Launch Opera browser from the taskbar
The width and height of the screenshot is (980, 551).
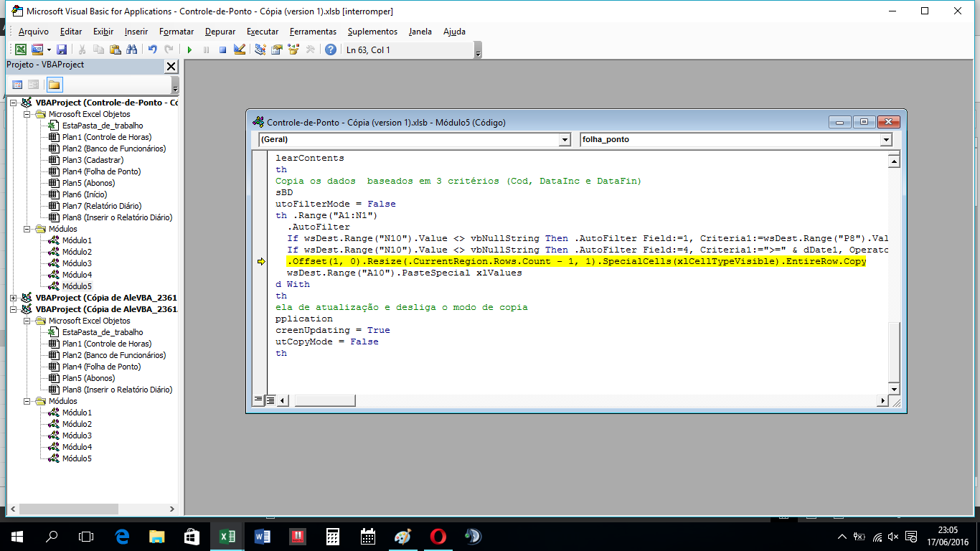coord(438,536)
